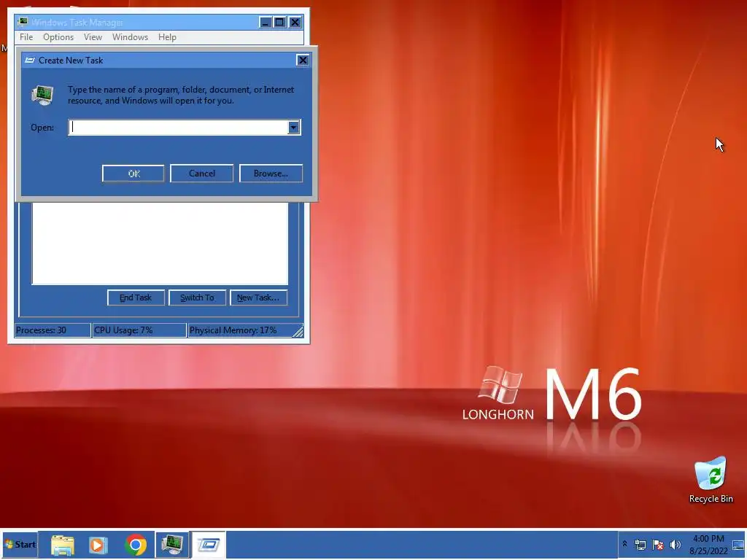This screenshot has height=560, width=747.
Task: Click the Task Manager title bar icon
Action: (x=23, y=22)
